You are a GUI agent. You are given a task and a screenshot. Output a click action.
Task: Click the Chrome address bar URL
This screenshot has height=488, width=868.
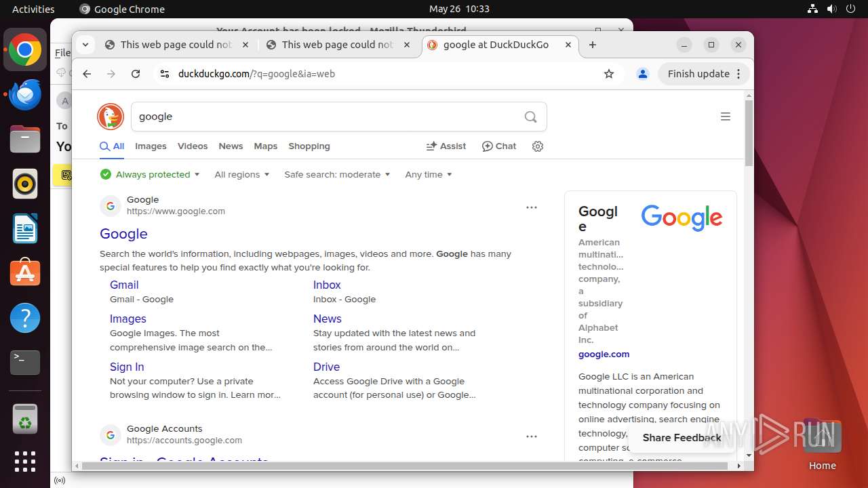pos(256,74)
